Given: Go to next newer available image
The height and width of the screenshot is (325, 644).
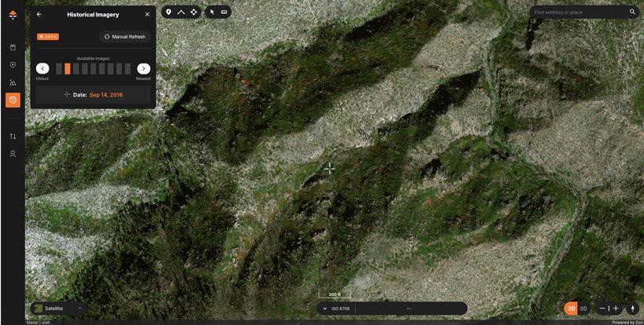Looking at the screenshot, I should (144, 69).
